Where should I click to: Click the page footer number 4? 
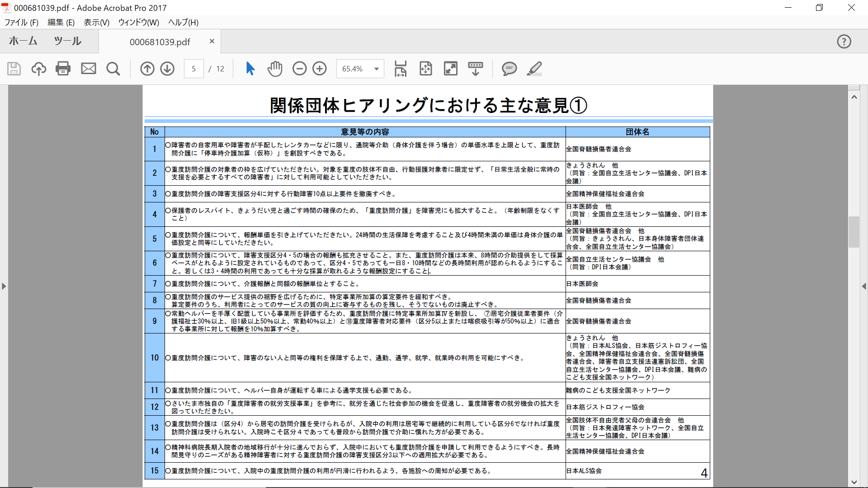click(x=704, y=473)
